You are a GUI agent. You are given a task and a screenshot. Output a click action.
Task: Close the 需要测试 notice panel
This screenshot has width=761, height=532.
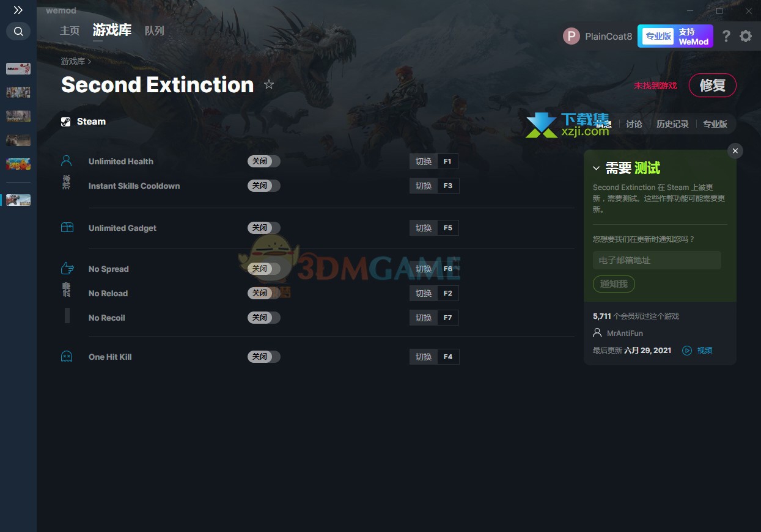[735, 151]
